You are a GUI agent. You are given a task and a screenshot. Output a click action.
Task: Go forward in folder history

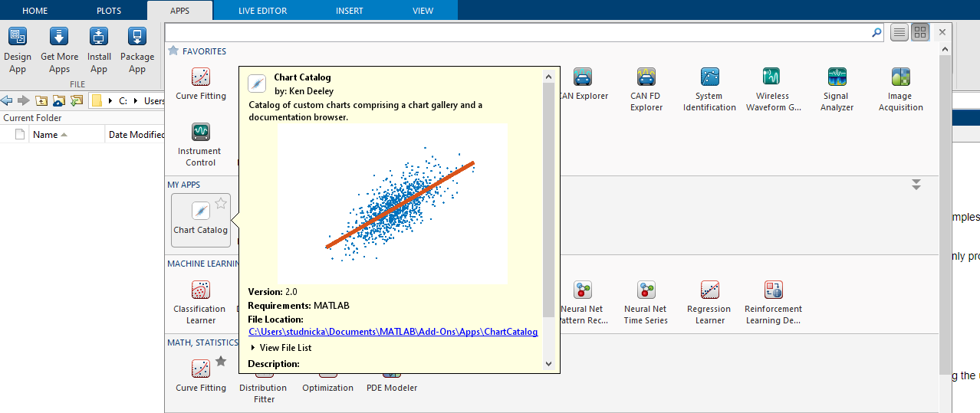(x=24, y=100)
